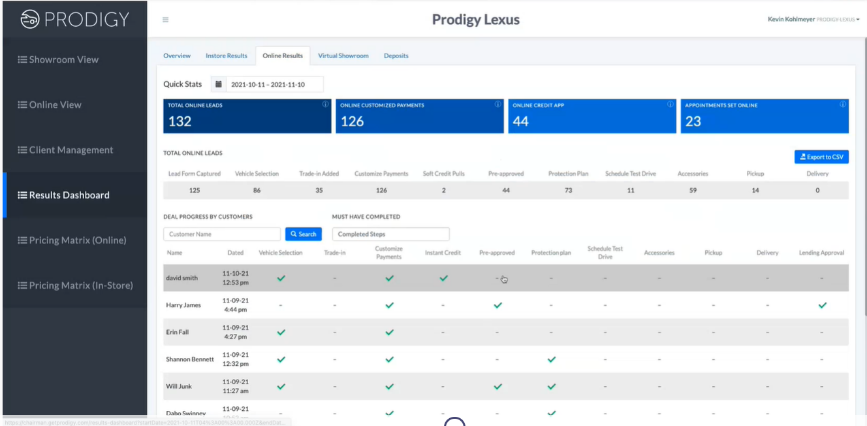The image size is (867, 426).
Task: Click david smith customer row name
Action: click(181, 278)
